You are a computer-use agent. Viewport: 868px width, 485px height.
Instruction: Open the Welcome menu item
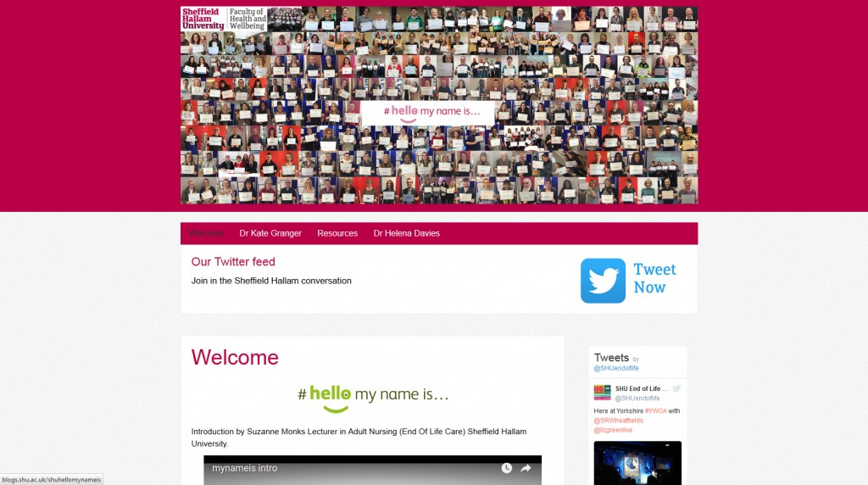206,233
